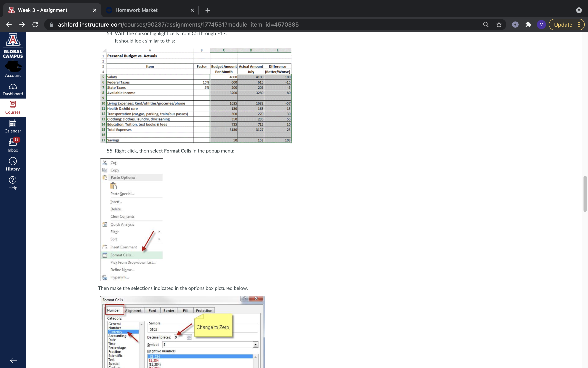The width and height of the screenshot is (588, 368).
Task: Select Paste Special... in the context menu
Action: coord(122,194)
